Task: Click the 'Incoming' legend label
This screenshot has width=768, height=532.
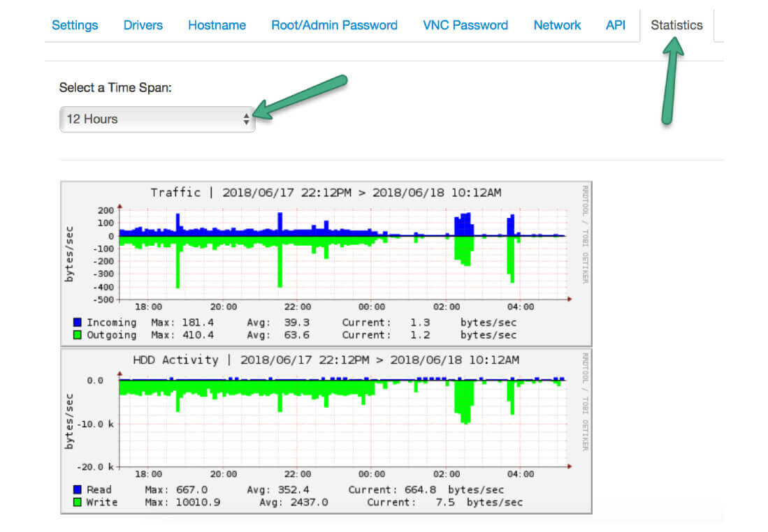Action: pyautogui.click(x=112, y=323)
